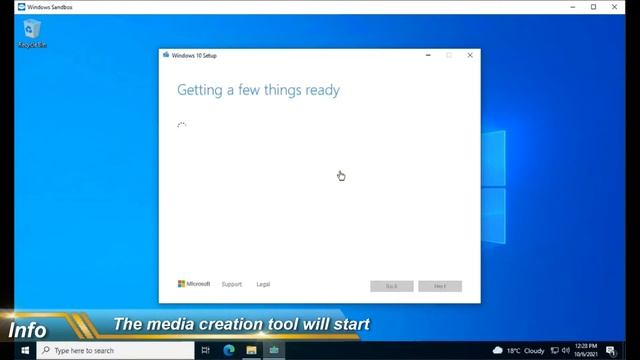
Task: Click the Windows 10 Setup title bar icon
Action: pos(166,55)
